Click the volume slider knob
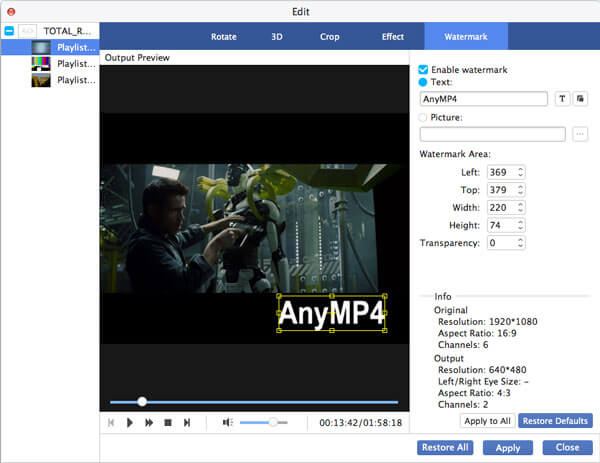Viewport: 600px width, 463px height. (x=273, y=422)
